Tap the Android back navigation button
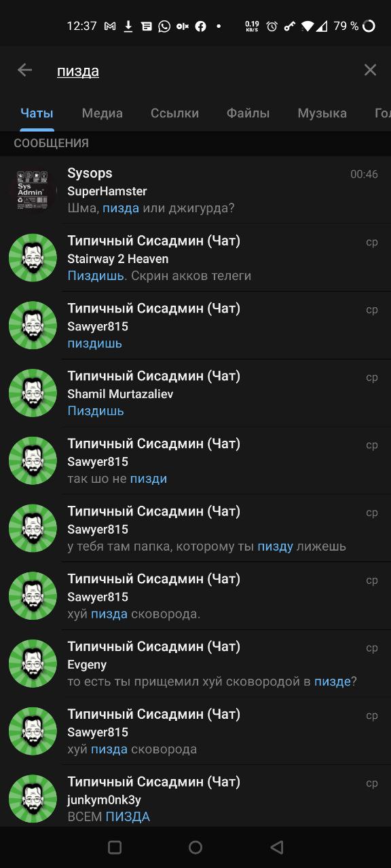391x868 pixels. pyautogui.click(x=276, y=847)
